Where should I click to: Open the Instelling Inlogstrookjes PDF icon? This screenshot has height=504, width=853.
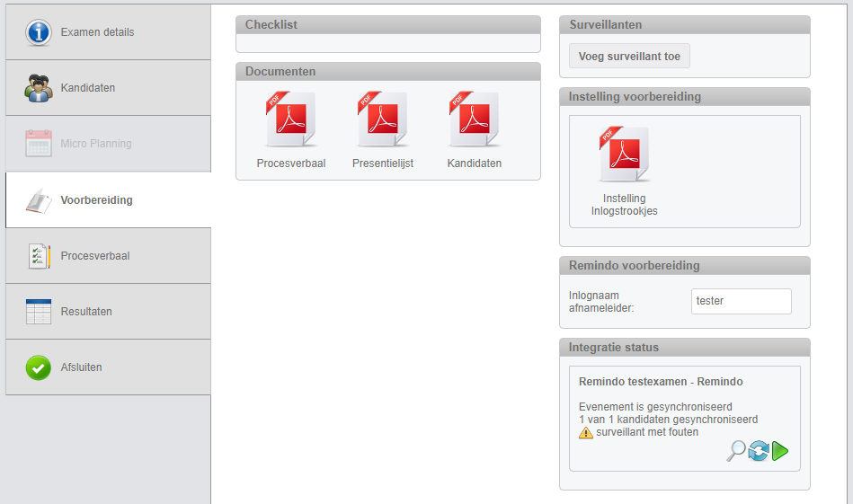pos(624,155)
